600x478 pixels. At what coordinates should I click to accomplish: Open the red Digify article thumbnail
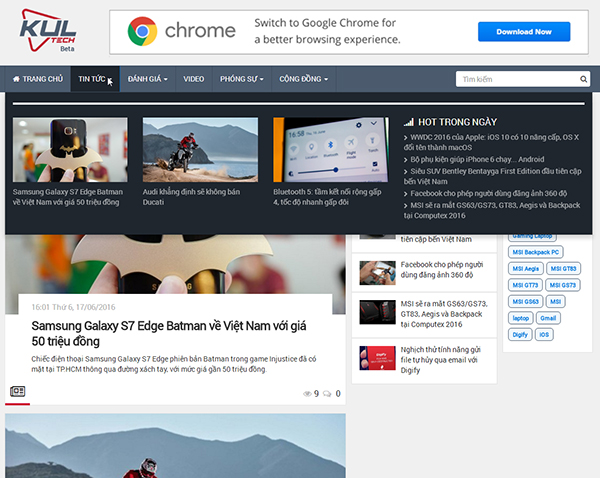pos(377,358)
